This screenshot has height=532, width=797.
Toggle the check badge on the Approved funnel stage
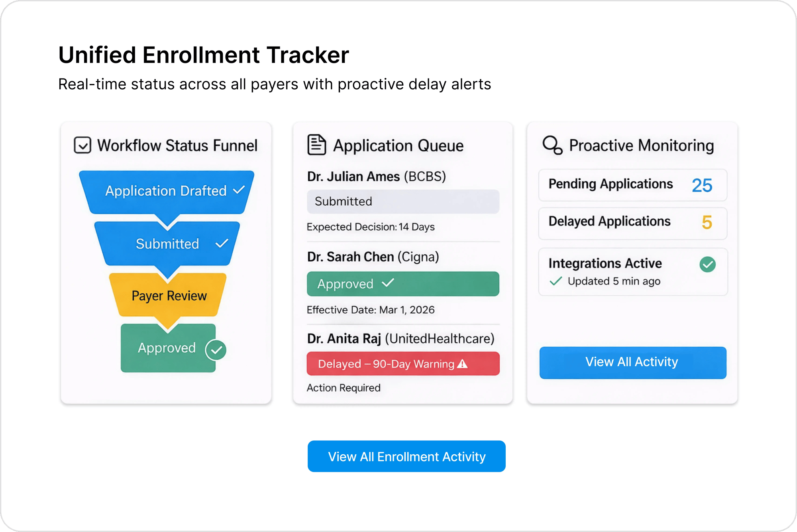(216, 349)
